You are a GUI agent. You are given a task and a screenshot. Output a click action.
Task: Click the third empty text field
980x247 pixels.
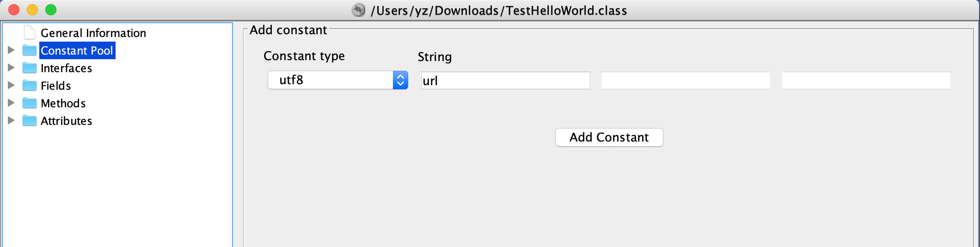(x=866, y=80)
